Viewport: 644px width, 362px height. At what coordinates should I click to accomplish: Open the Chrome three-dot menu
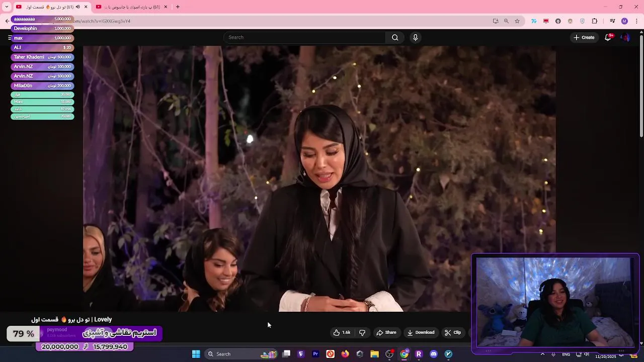636,21
